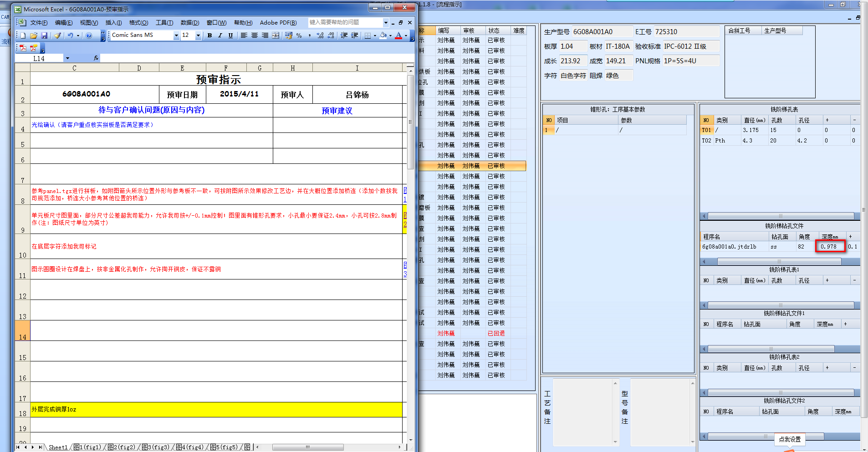This screenshot has width=868, height=452.
Task: Decrease decimal places
Action: click(331, 36)
